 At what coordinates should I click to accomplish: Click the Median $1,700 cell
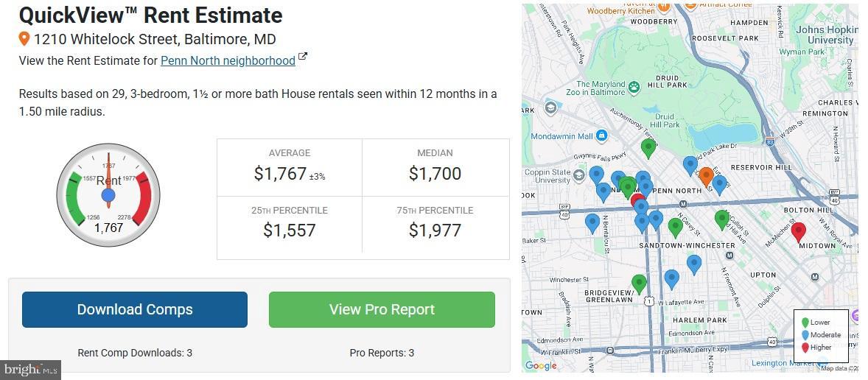point(435,166)
